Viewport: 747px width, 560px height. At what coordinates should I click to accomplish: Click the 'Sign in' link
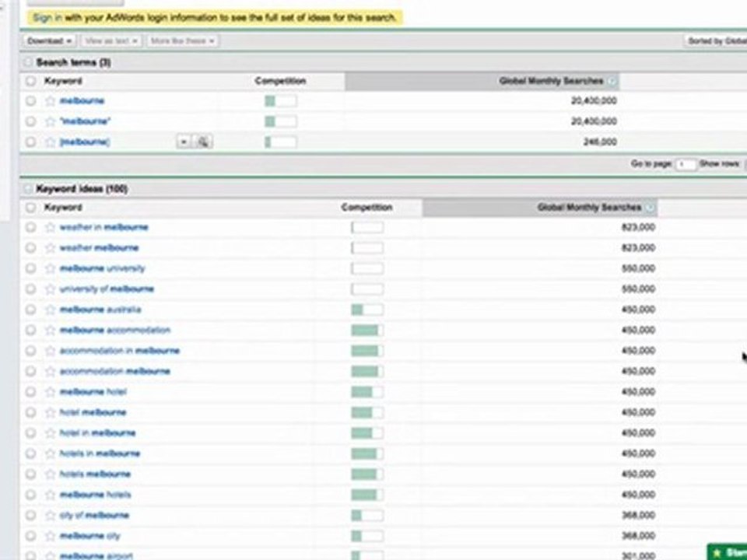tap(47, 18)
